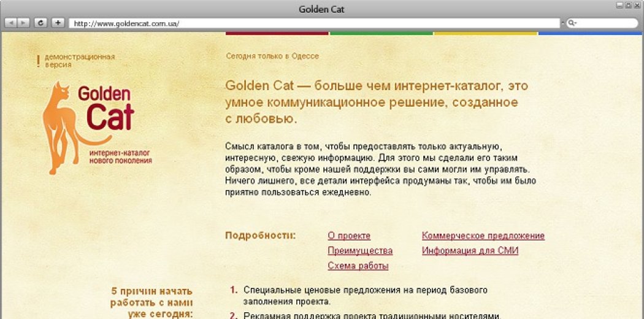Reload the page with the refresh button
The image size is (644, 319).
pos(40,23)
